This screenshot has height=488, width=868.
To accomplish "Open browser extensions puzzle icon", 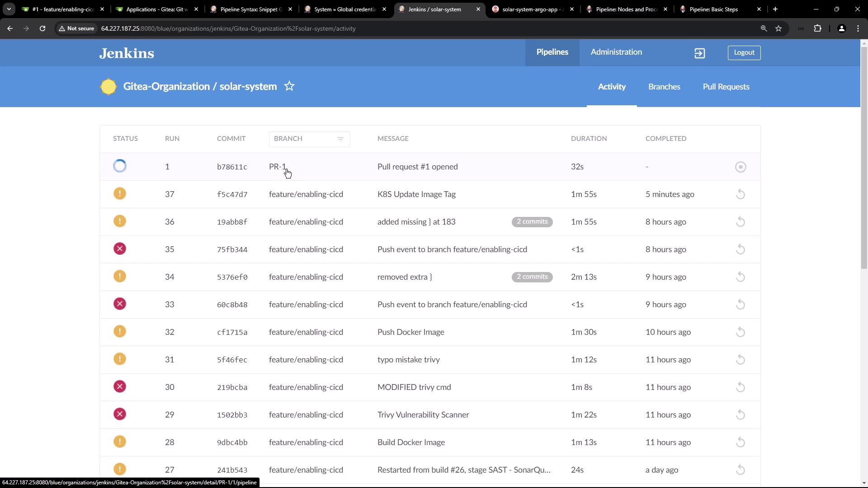I will coord(817,28).
